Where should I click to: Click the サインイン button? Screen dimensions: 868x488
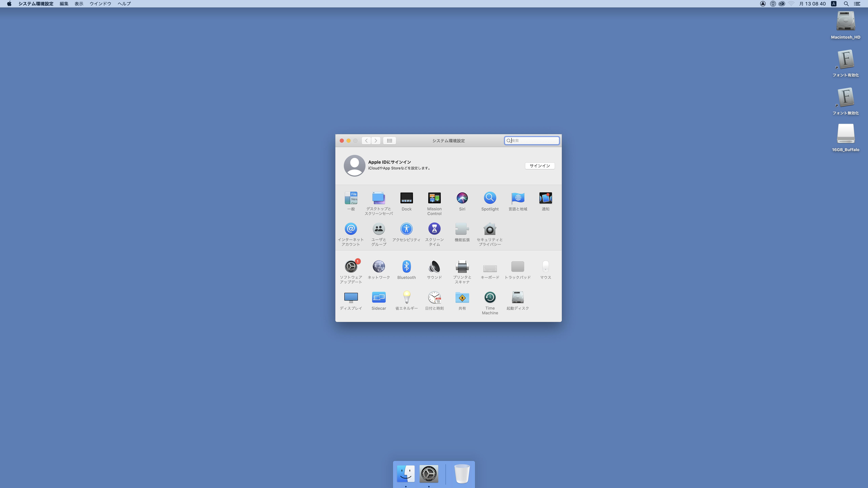(539, 166)
